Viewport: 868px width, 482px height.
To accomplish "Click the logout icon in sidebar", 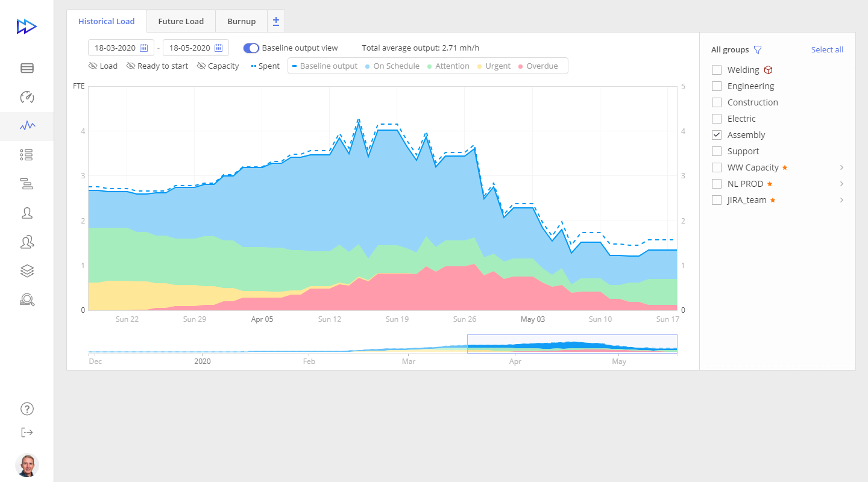I will (x=27, y=432).
